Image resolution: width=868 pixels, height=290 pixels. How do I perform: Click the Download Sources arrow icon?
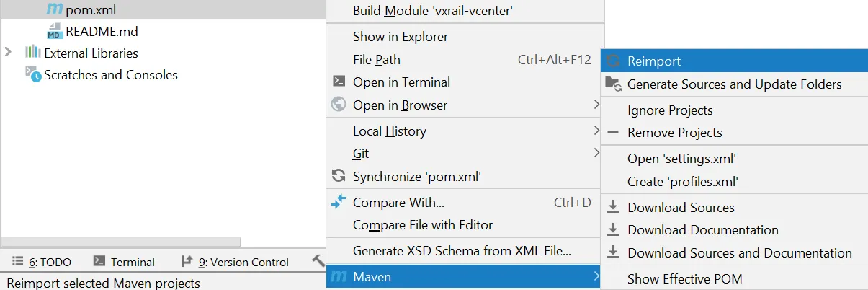coord(613,208)
